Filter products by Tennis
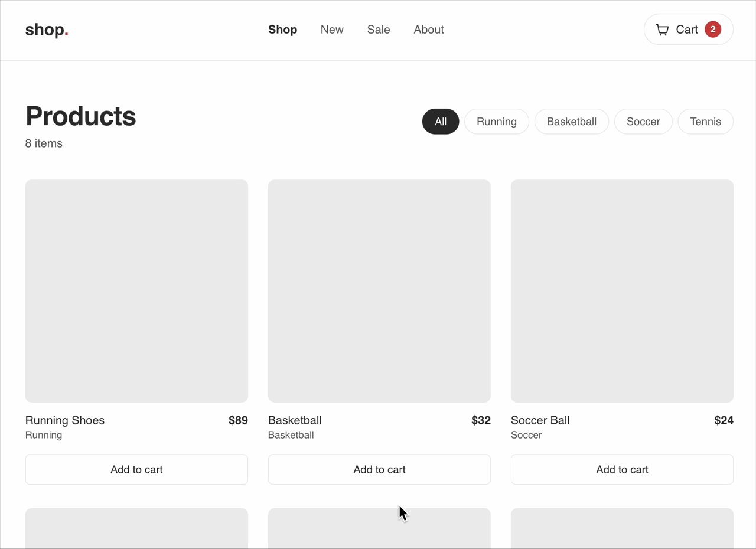 coord(706,122)
